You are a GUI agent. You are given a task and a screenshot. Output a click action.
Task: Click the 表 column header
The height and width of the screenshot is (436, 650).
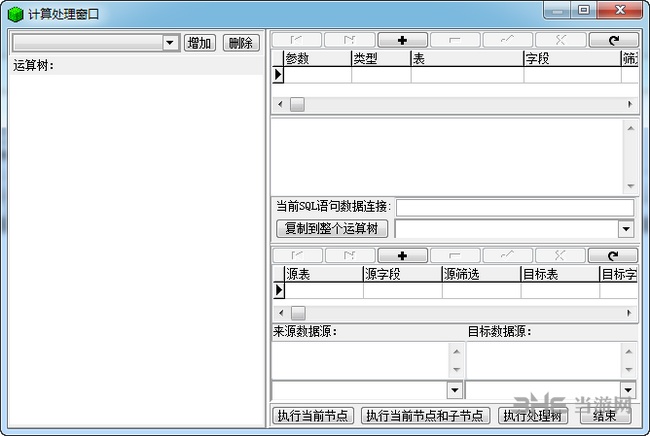click(x=468, y=58)
